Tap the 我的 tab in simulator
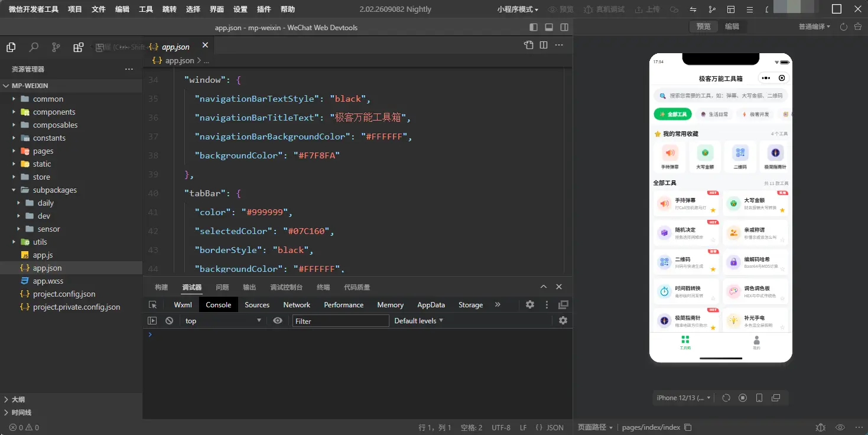The width and height of the screenshot is (868, 435). [756, 343]
